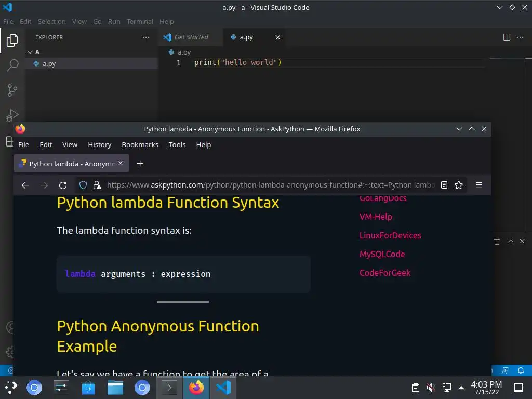The height and width of the screenshot is (399, 532).
Task: Click the print hello world code line
Action: 238,62
